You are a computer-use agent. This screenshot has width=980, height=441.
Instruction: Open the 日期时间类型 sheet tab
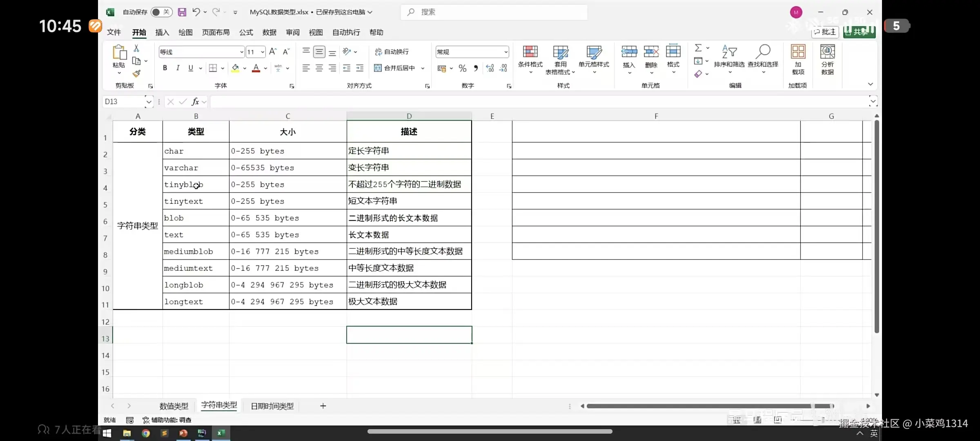click(x=272, y=405)
